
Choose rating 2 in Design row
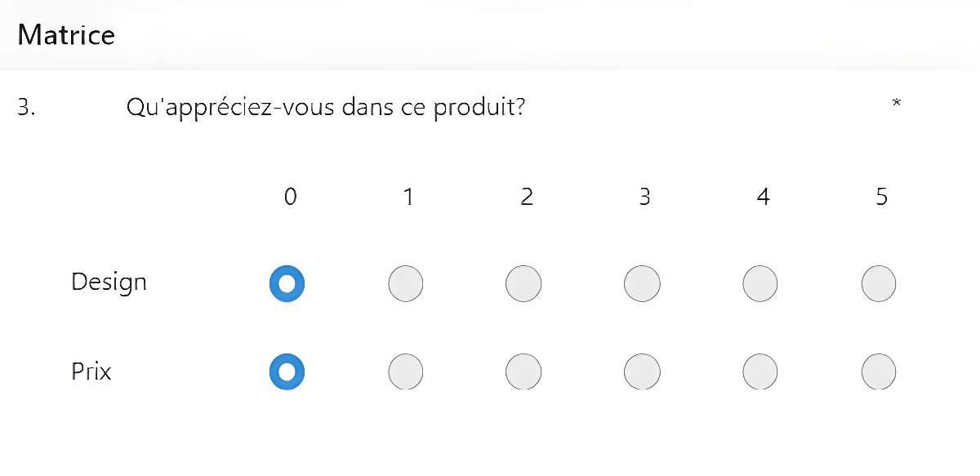(523, 283)
